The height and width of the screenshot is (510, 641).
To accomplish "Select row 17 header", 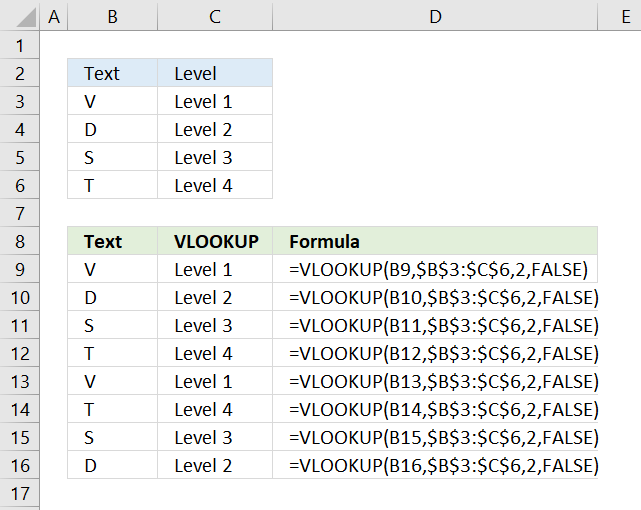I will click(x=20, y=493).
